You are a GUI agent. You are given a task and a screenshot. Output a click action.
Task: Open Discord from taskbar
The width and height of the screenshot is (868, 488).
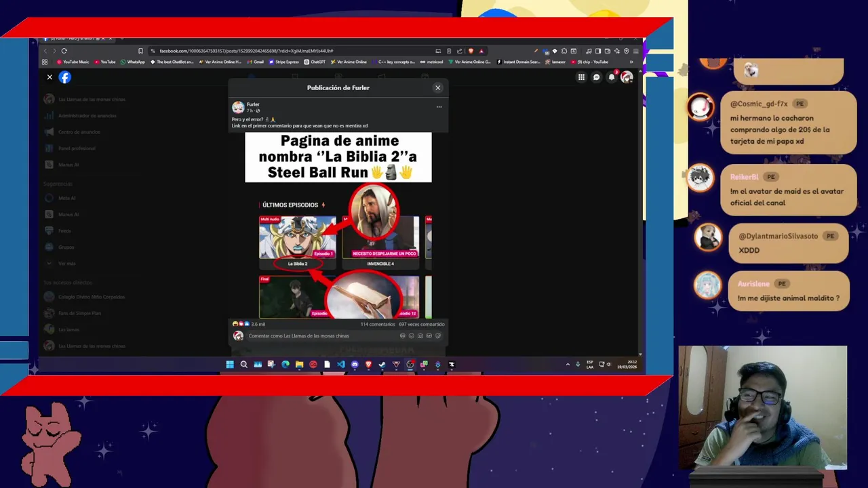pos(355,365)
